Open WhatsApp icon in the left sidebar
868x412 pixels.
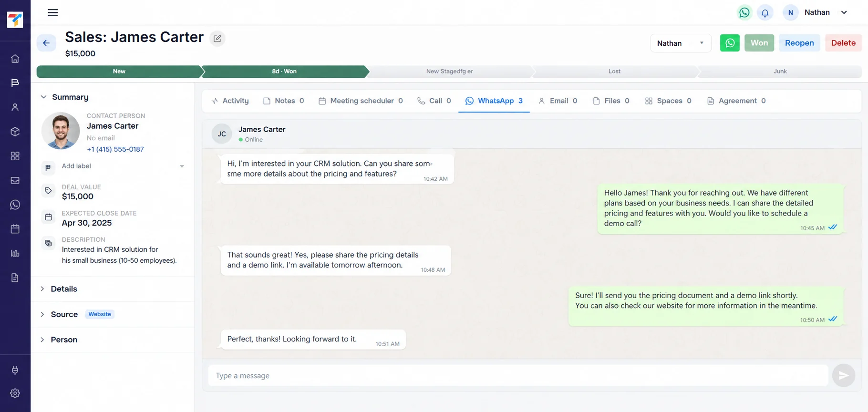(x=15, y=205)
